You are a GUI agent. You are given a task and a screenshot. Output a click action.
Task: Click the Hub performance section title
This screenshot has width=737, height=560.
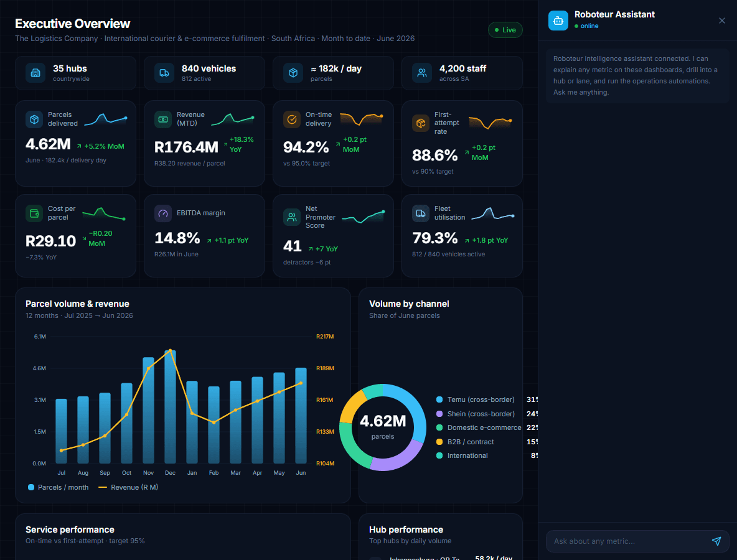[x=406, y=530]
